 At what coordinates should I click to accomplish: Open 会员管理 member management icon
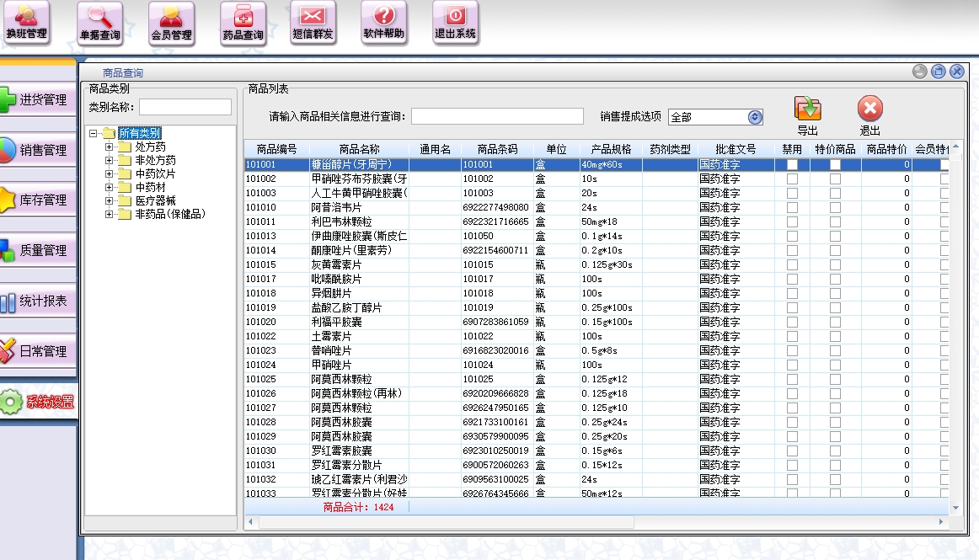pos(171,23)
